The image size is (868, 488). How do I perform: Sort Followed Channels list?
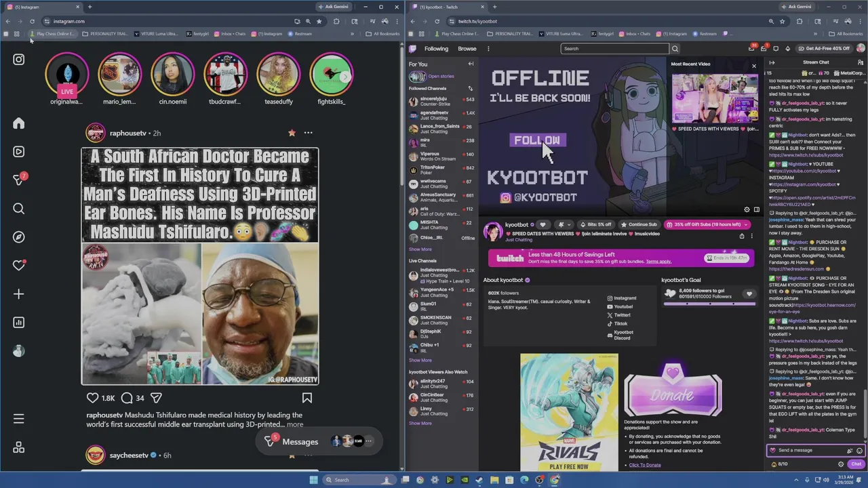pyautogui.click(x=470, y=88)
